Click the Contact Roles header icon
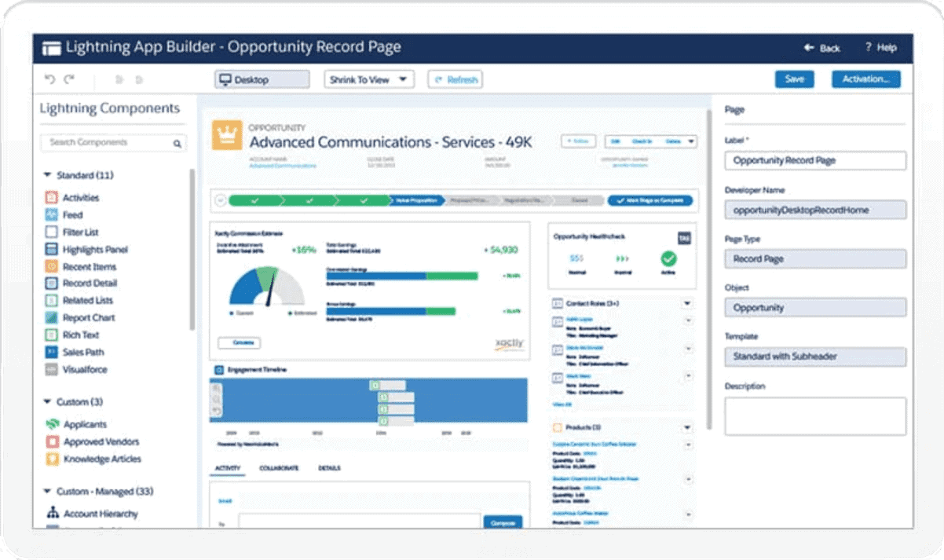 pos(558,303)
